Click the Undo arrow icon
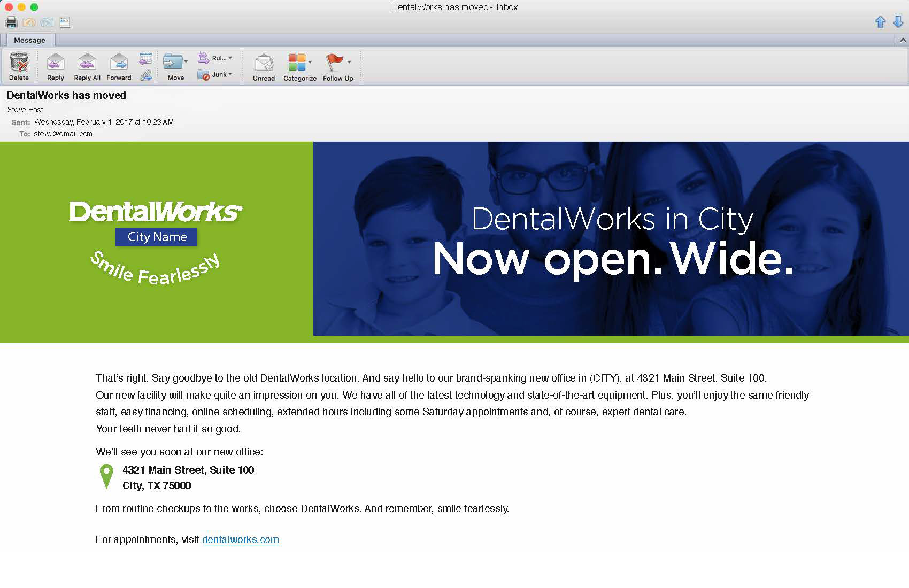Image resolution: width=909 pixels, height=588 pixels. coord(29,22)
